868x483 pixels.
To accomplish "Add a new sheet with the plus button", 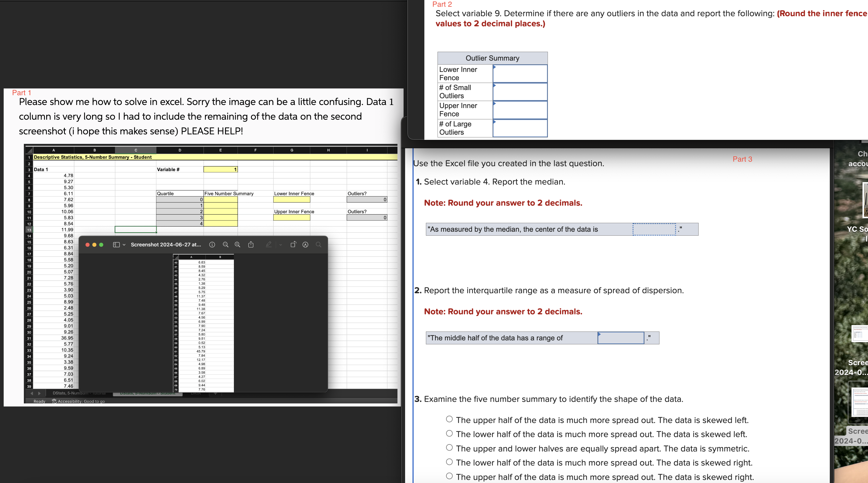I will point(215,393).
